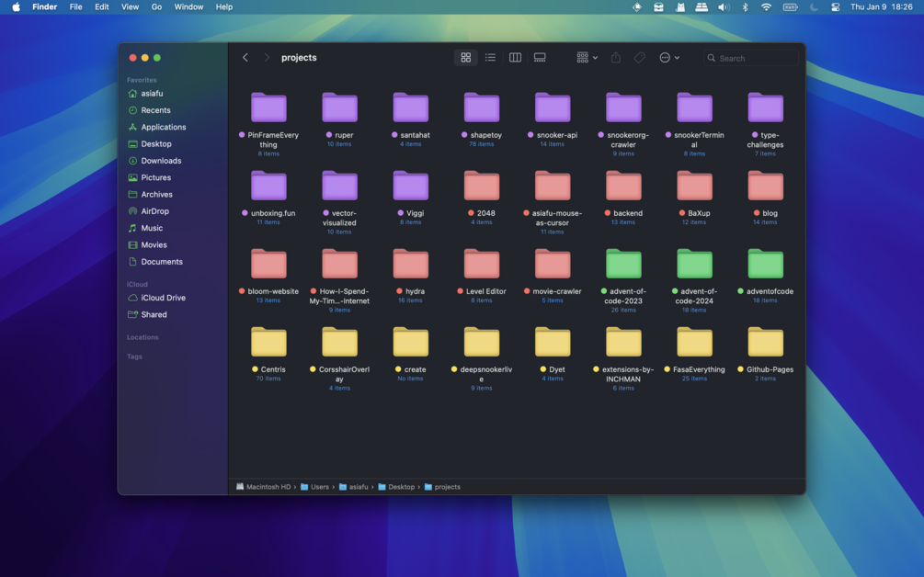924x577 pixels.
Task: Select the adventofcode green folder
Action: click(x=766, y=264)
